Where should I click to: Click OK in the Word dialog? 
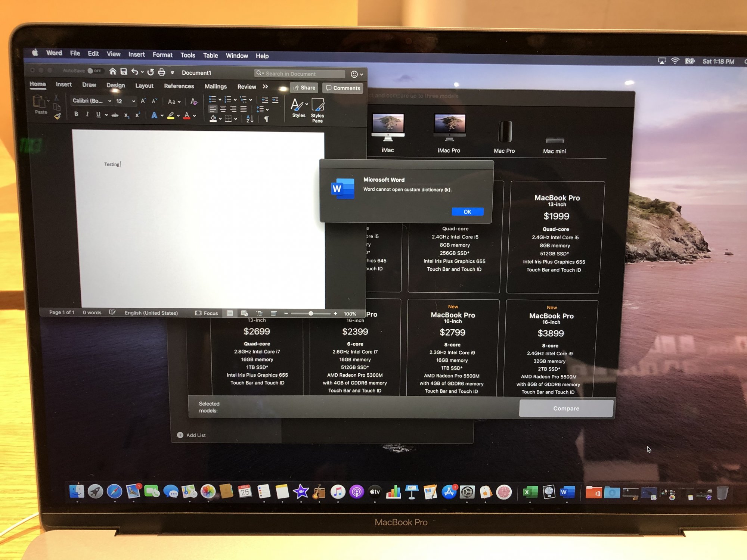[467, 212]
